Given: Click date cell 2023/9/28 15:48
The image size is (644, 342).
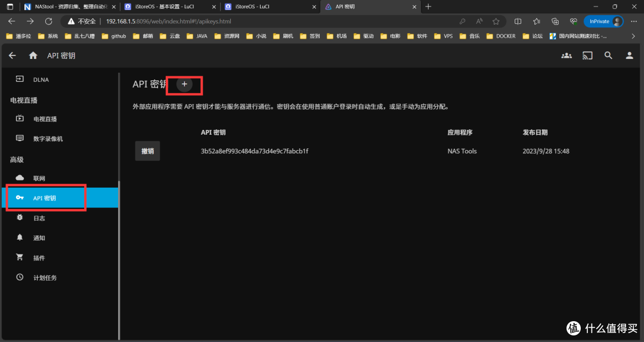Looking at the screenshot, I should tap(546, 151).
